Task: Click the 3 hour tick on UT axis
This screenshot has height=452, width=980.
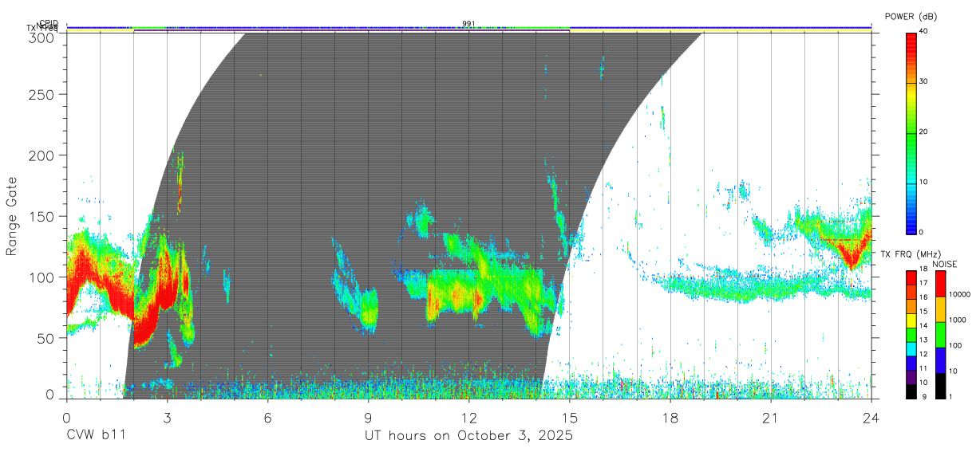Action: 167,418
